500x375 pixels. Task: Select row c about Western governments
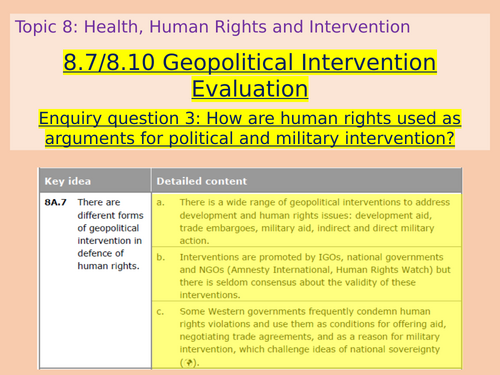click(307, 335)
